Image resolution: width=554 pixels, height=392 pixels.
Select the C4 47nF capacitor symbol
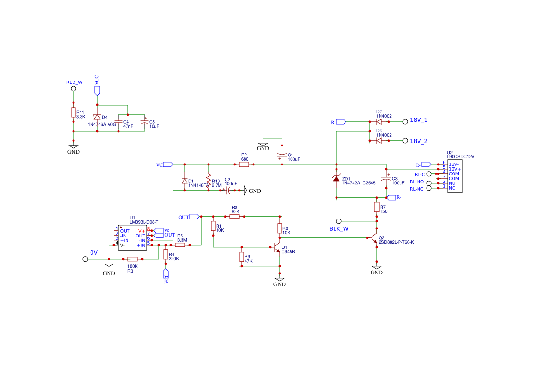[118, 122]
